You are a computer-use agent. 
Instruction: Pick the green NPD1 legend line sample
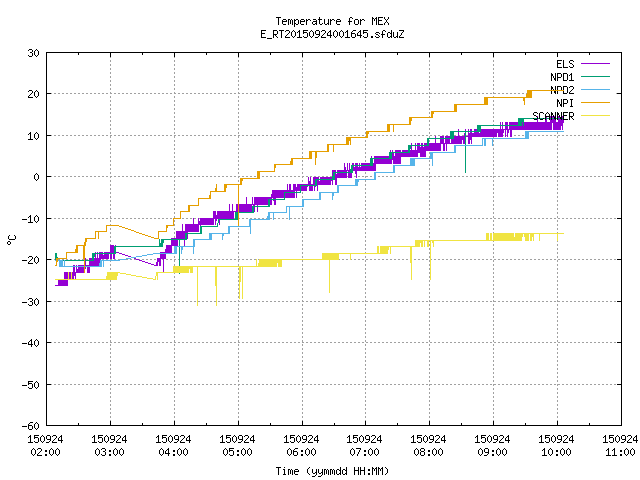595,77
